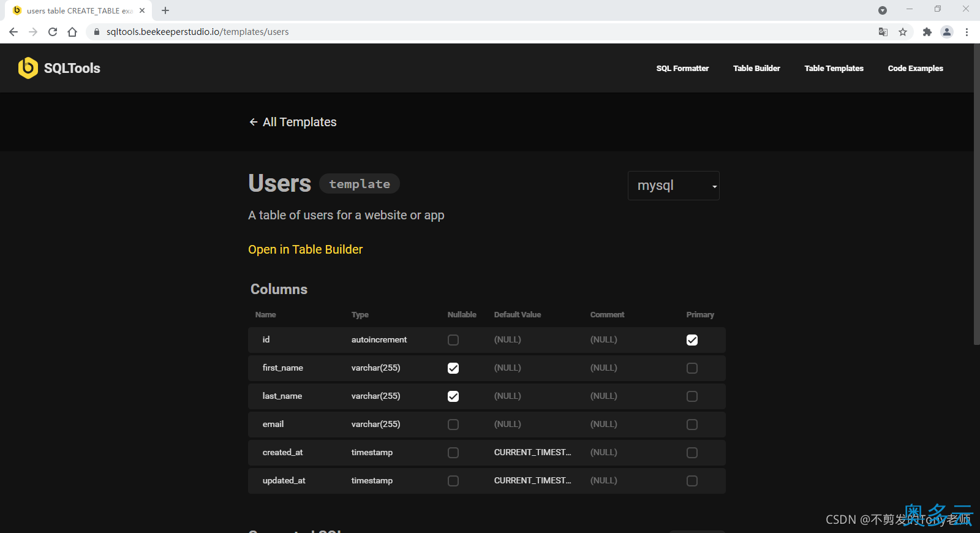Reload the page with refresh icon
This screenshot has height=533, width=980.
pos(53,32)
